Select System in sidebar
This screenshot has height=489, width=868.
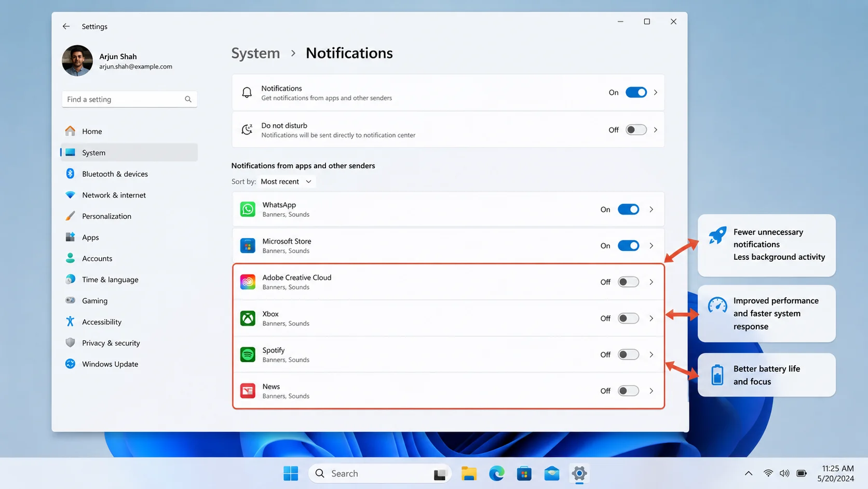coord(129,152)
